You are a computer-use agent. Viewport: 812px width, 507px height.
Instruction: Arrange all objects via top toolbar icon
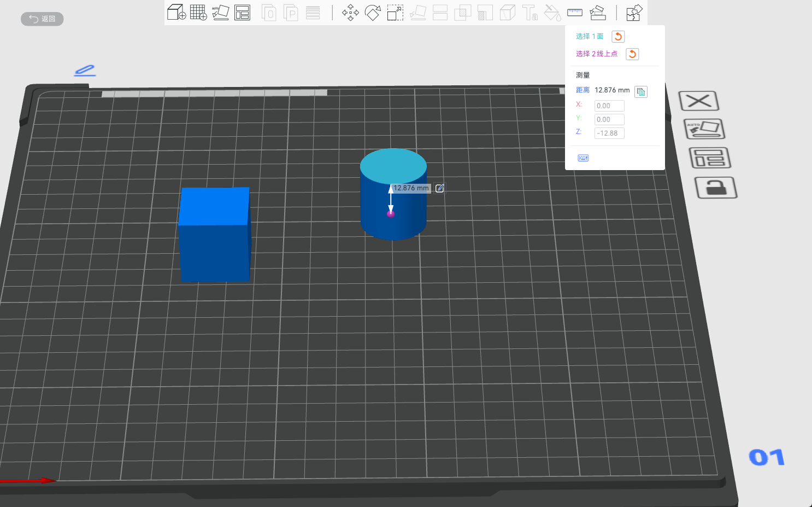coord(242,13)
